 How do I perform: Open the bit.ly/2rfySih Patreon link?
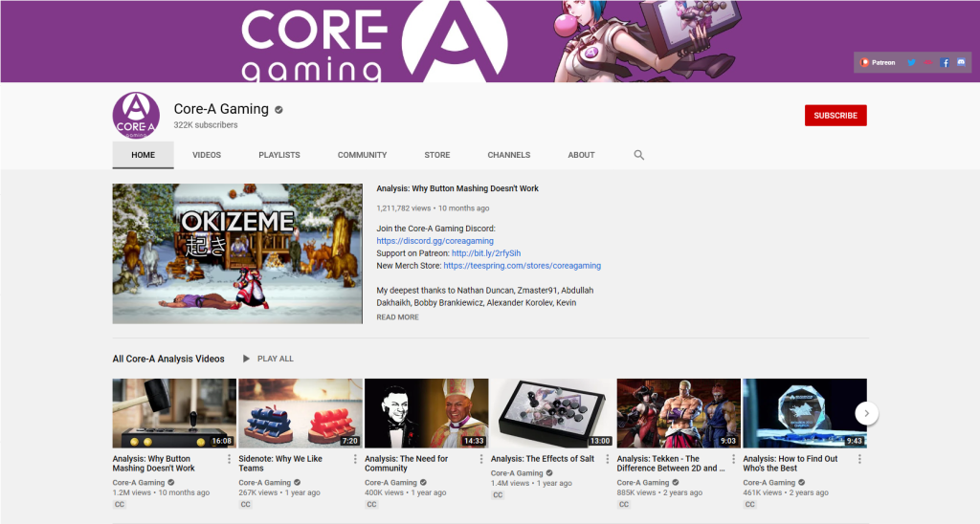point(486,253)
